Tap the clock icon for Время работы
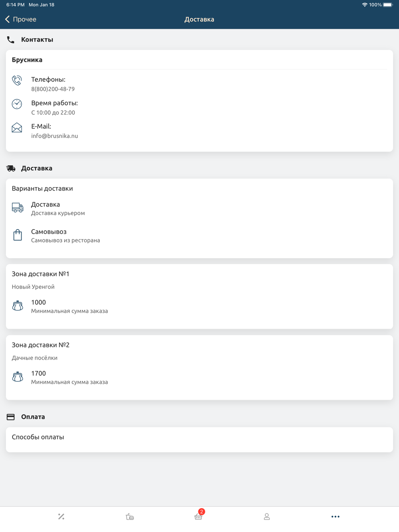The image size is (399, 532). click(17, 104)
